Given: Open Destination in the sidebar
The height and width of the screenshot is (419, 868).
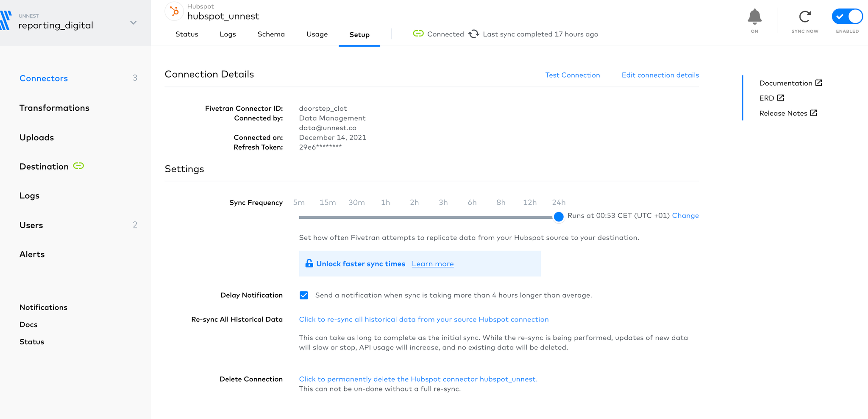Looking at the screenshot, I should pyautogui.click(x=44, y=166).
